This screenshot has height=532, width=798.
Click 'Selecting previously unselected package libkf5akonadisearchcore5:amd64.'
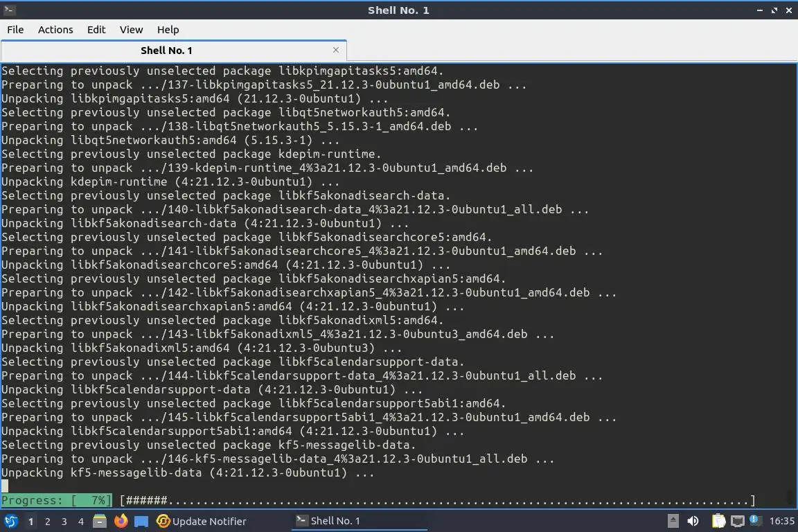tap(247, 237)
